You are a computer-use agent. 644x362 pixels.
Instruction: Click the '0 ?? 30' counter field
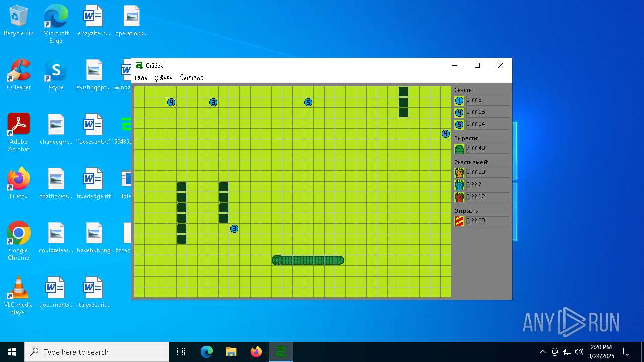tap(487, 221)
